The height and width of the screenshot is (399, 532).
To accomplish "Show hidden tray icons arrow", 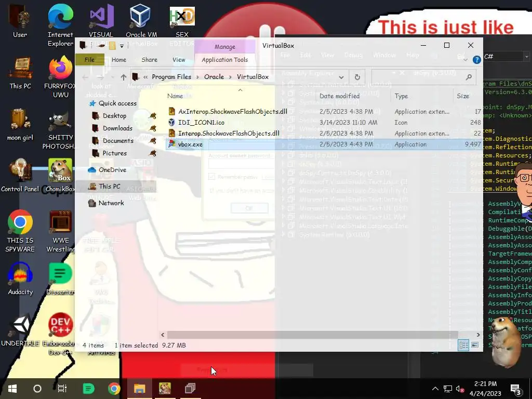I will (x=435, y=389).
